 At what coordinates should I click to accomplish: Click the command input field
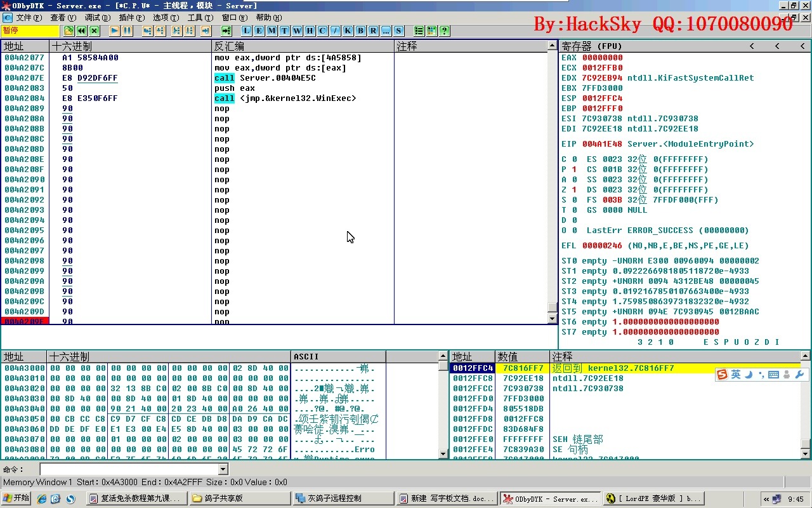pyautogui.click(x=129, y=469)
